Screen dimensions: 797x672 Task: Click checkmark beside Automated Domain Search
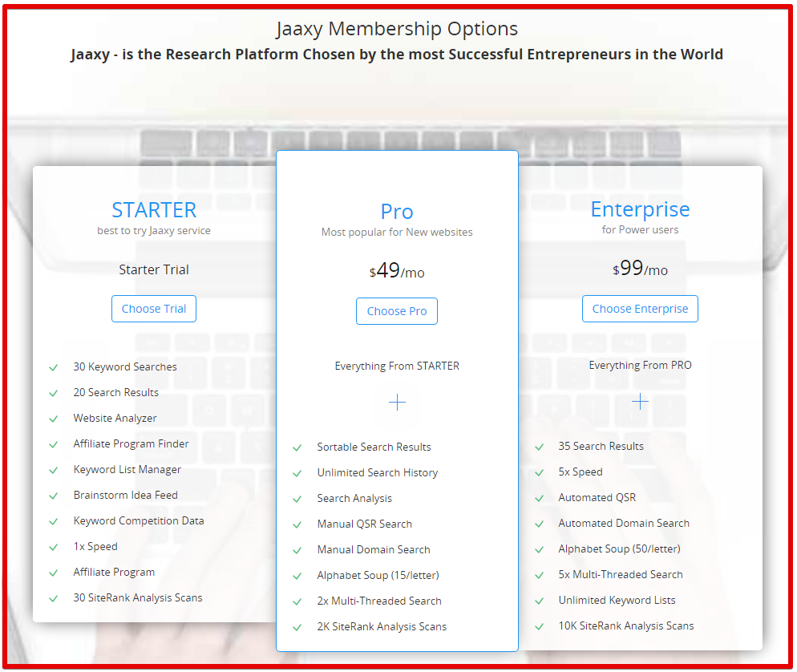[x=540, y=524]
